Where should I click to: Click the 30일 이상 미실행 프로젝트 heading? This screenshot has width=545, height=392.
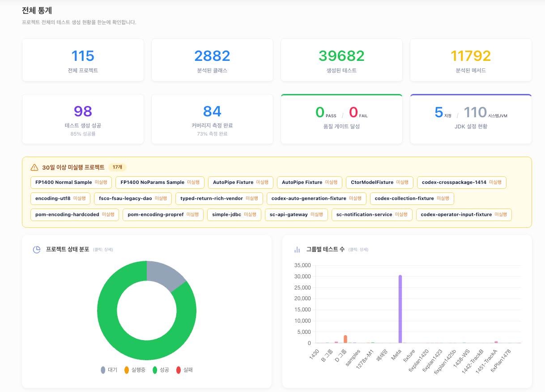(73, 167)
